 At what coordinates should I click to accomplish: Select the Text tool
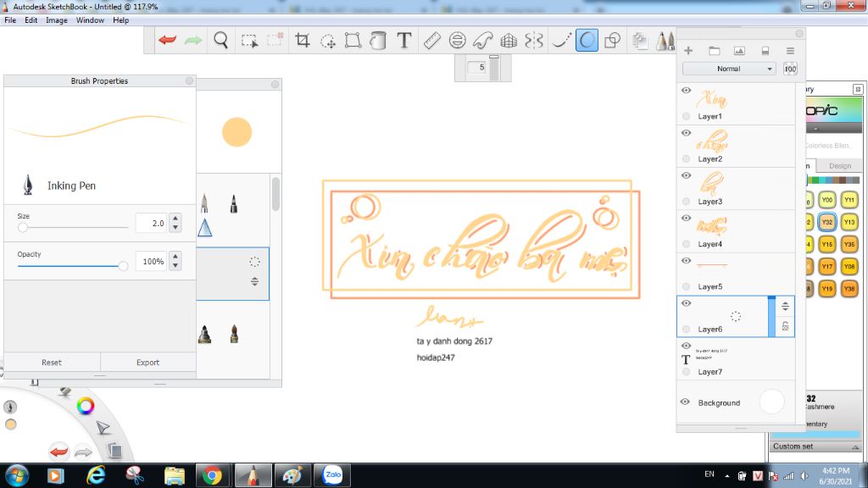(x=404, y=41)
